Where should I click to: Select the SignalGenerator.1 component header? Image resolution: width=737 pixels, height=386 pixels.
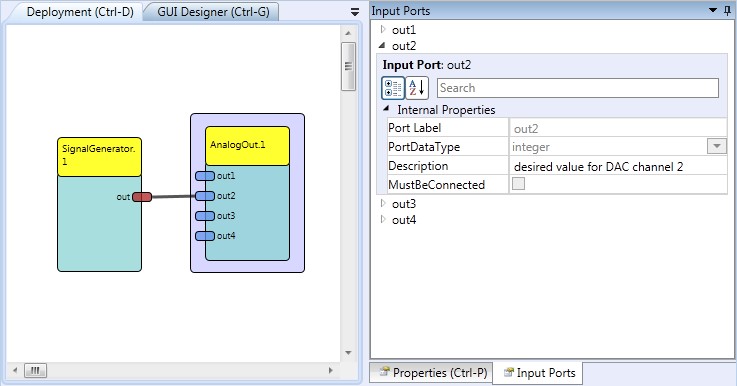tap(99, 157)
